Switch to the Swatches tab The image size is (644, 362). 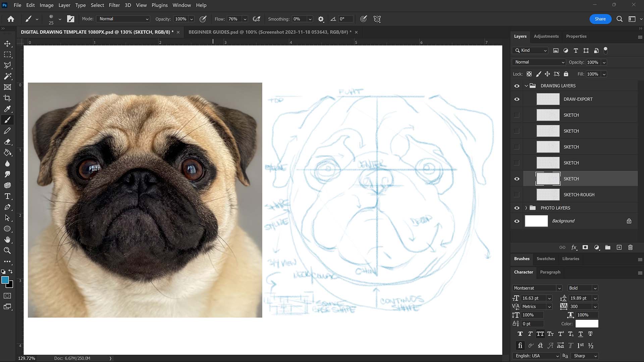[x=546, y=259]
